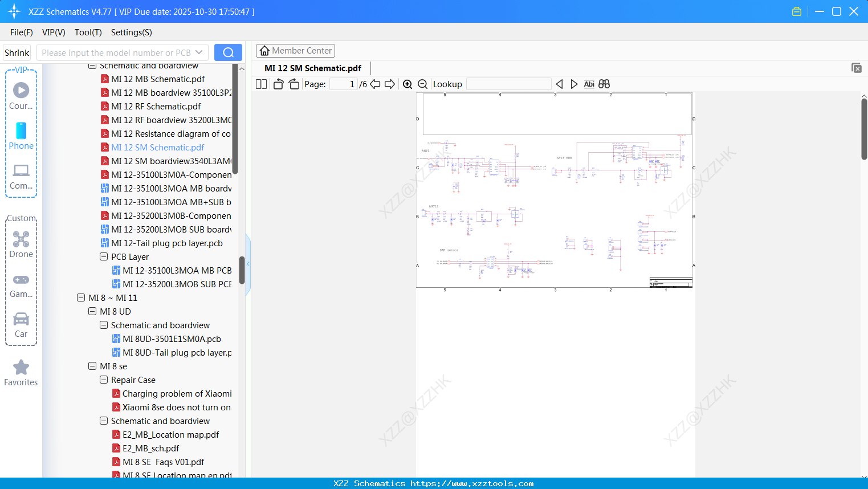Viewport: 868px width, 489px height.
Task: Collapse the MI 8 se node
Action: [x=92, y=366]
